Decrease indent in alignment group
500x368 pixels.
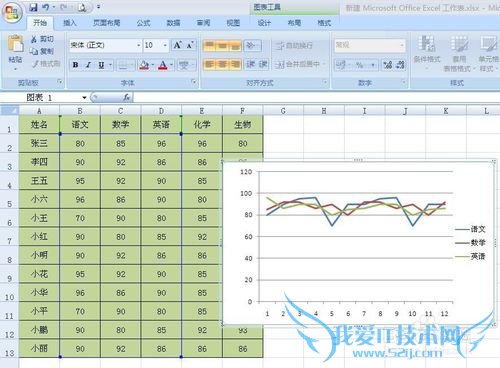(x=250, y=64)
